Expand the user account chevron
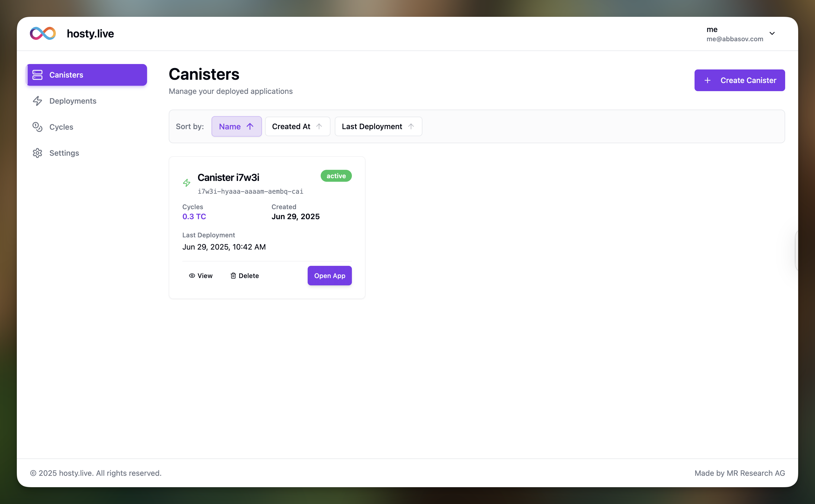The image size is (815, 504). pos(772,33)
